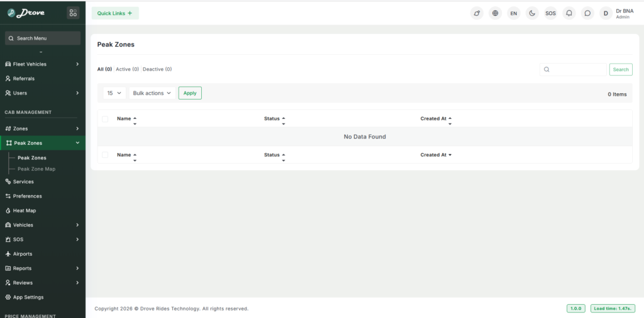
Task: Check the select-all checkbox in top header row
Action: (x=105, y=118)
